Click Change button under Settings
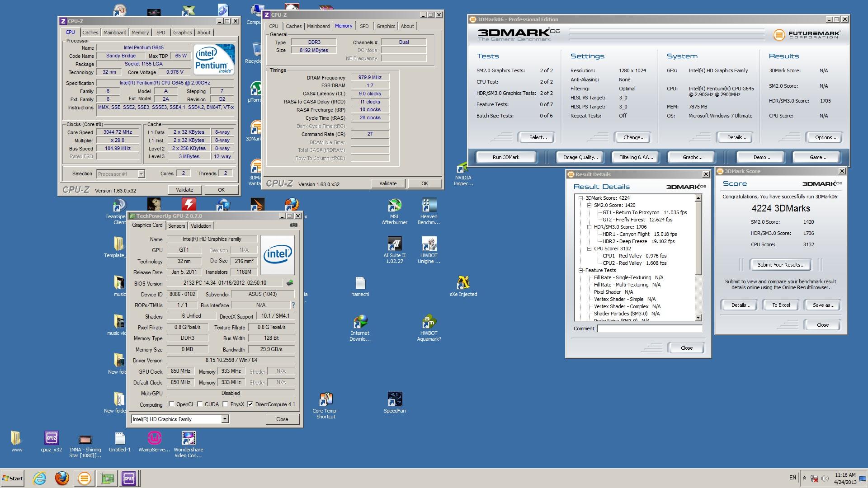 tap(634, 137)
